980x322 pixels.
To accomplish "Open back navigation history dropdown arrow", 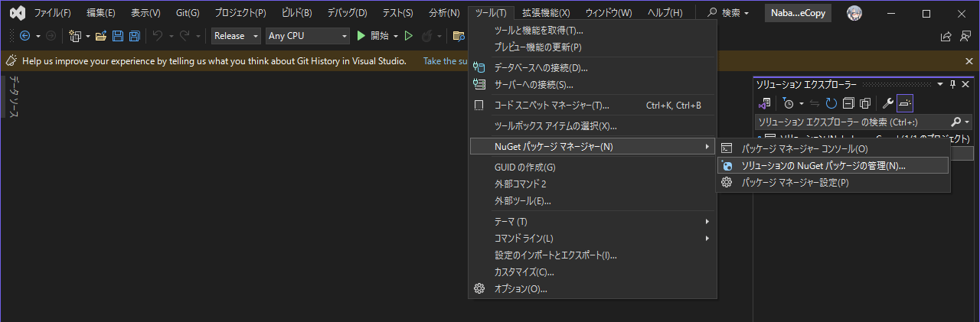I will tap(38, 36).
